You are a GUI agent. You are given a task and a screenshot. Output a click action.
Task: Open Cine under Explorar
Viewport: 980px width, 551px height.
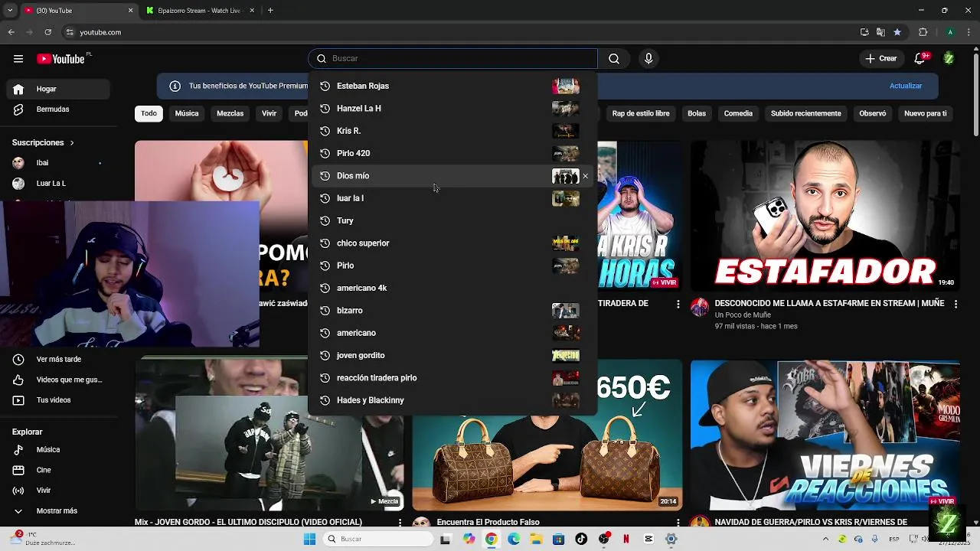(58, 471)
